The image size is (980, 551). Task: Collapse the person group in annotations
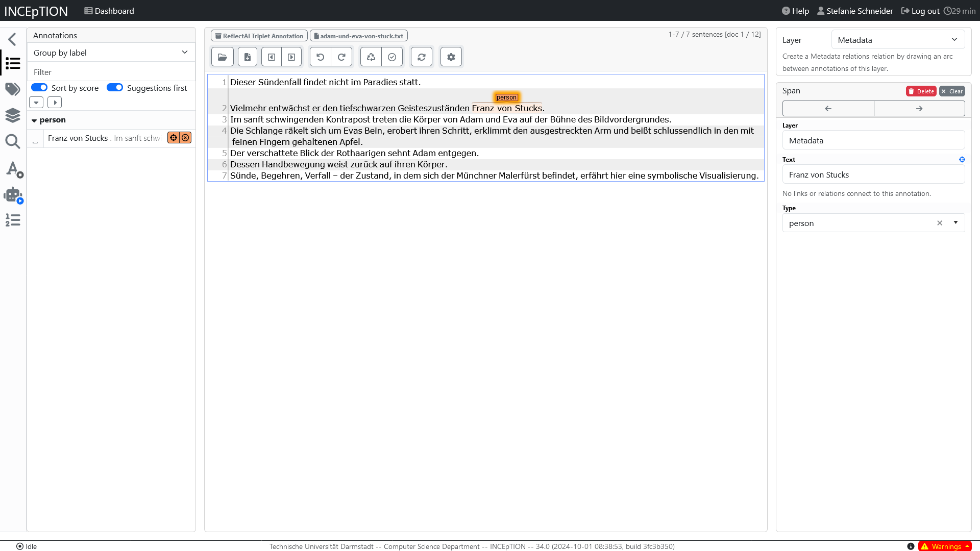click(x=34, y=120)
